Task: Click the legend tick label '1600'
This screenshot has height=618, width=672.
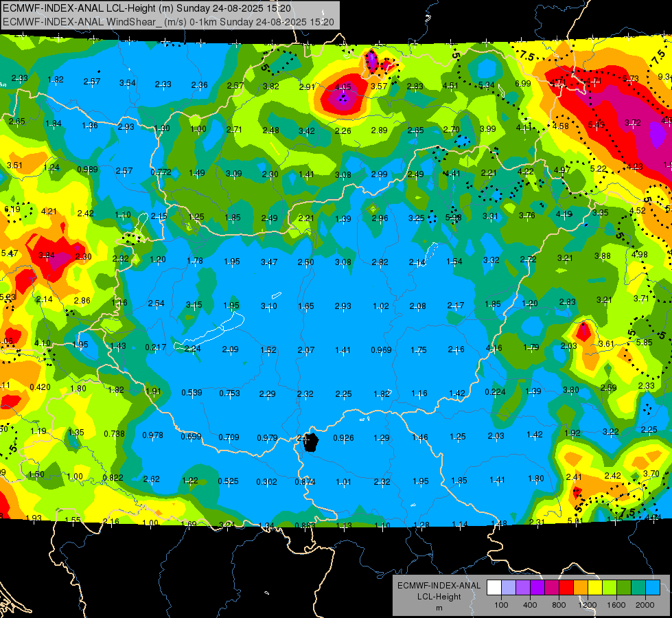Action: (x=616, y=605)
